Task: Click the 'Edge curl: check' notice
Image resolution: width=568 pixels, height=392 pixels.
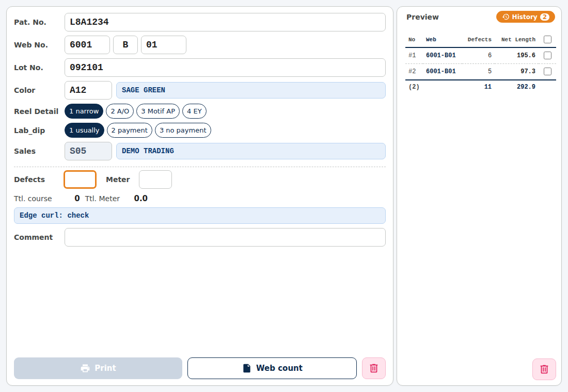Action: coord(200,216)
